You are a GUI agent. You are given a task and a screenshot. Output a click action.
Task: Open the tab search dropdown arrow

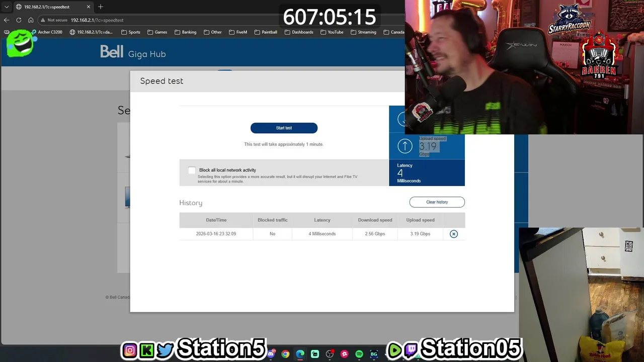click(x=7, y=7)
